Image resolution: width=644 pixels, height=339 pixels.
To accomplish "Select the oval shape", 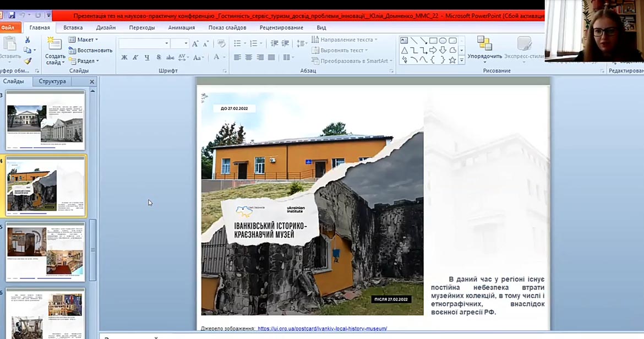I will click(443, 41).
